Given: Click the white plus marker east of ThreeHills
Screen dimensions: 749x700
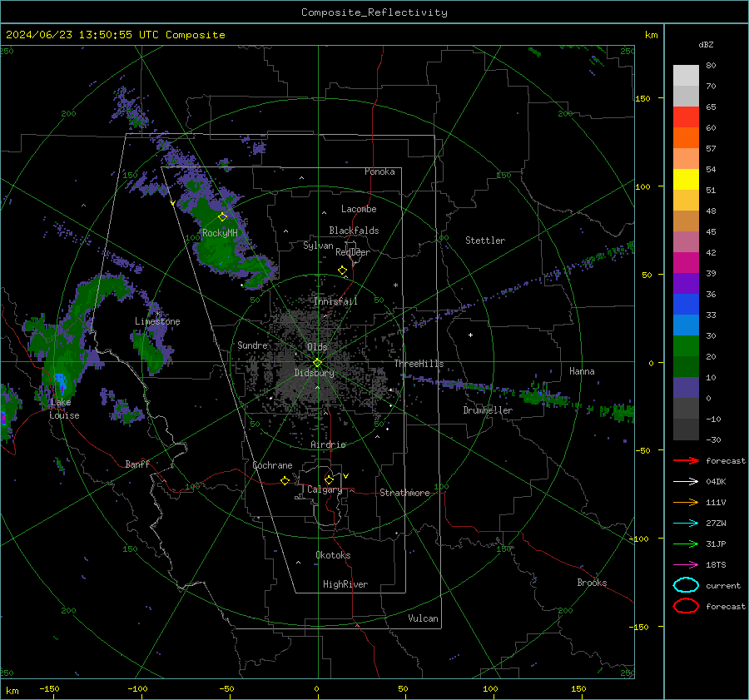Looking at the screenshot, I should (470, 335).
